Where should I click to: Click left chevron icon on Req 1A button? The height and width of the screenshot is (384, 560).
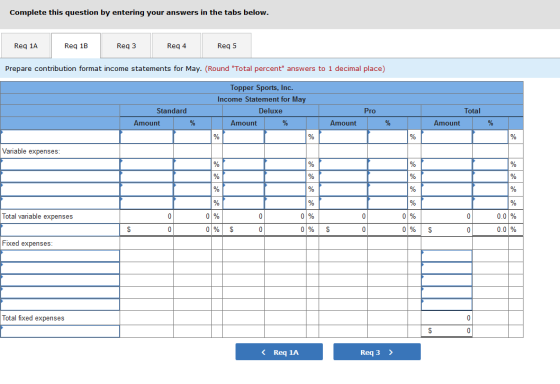pos(264,352)
